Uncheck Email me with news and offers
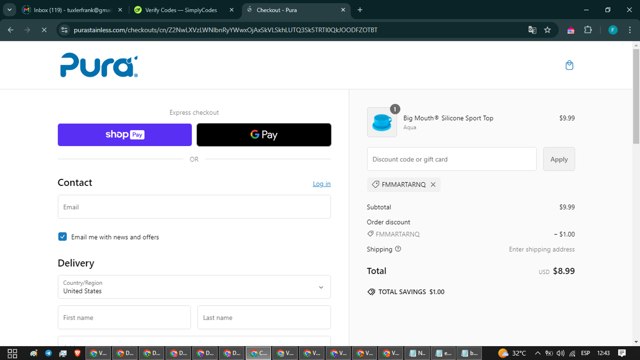 pos(62,237)
